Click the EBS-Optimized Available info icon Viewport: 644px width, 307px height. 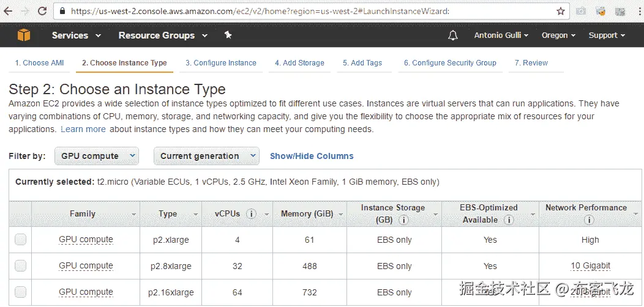point(509,220)
